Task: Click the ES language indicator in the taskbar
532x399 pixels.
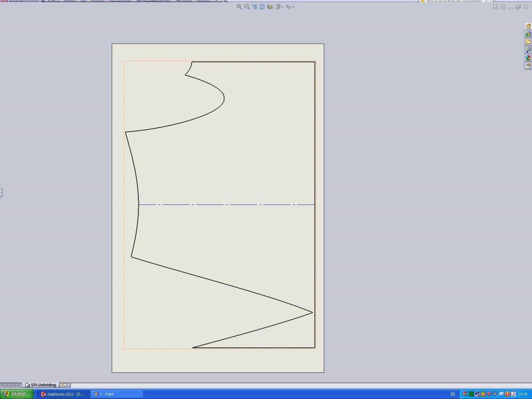Action: pyautogui.click(x=453, y=394)
